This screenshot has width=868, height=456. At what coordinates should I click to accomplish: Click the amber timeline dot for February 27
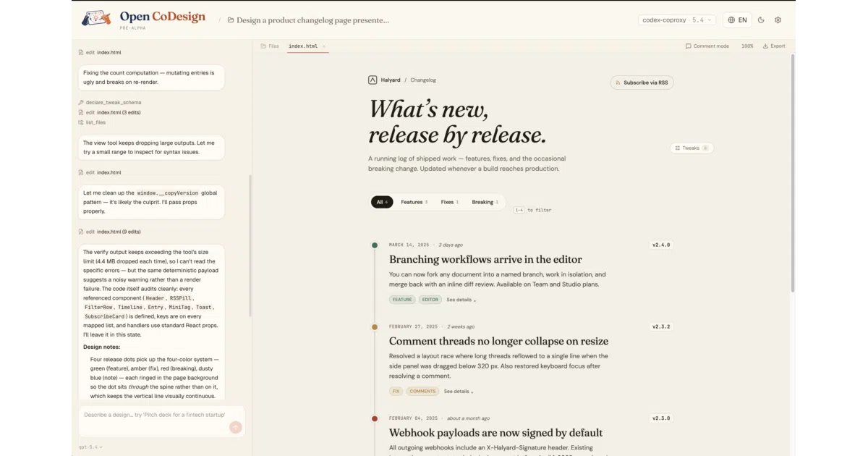[375, 327]
